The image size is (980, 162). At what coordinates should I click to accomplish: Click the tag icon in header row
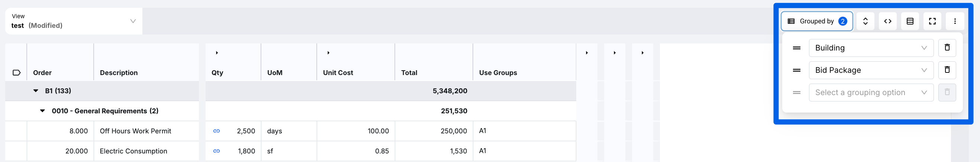point(16,72)
